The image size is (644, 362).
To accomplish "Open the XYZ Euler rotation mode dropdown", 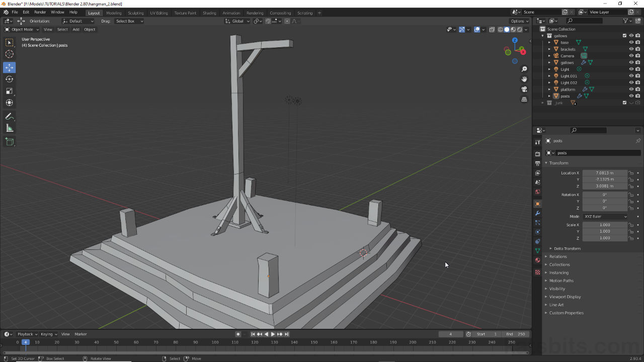I will pyautogui.click(x=605, y=216).
